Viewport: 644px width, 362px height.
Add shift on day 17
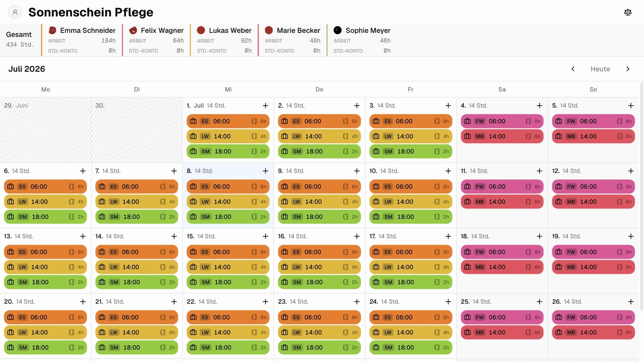coord(448,236)
